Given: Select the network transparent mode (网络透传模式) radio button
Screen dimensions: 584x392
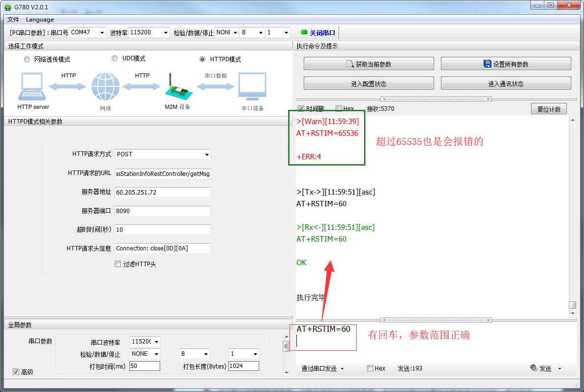Looking at the screenshot, I should point(27,59).
